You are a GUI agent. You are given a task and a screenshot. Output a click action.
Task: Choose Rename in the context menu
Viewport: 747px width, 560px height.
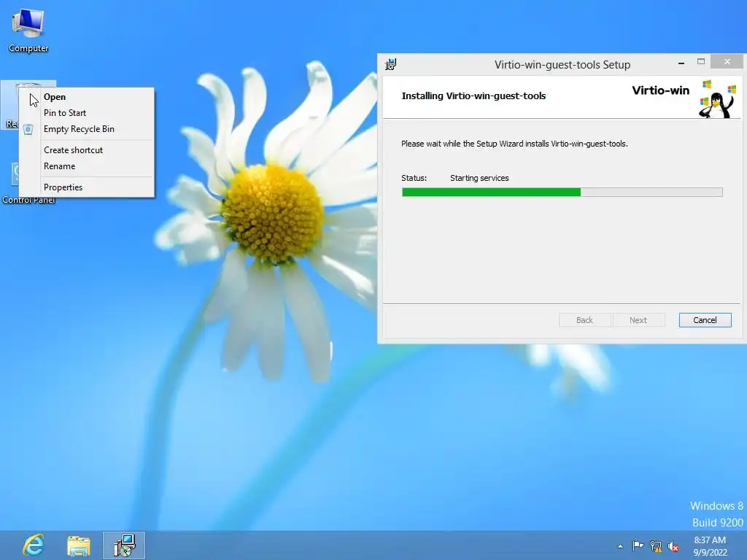click(x=86, y=166)
